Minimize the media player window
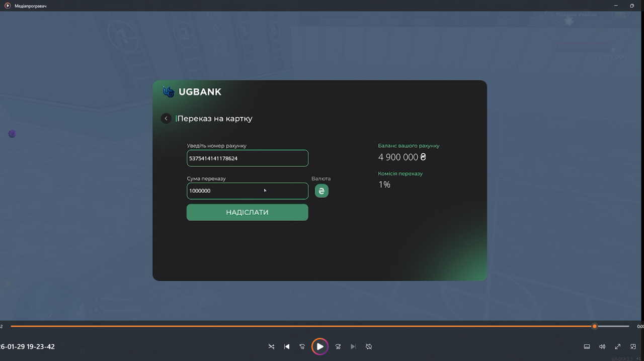Viewport: 644px width, 361px height. tap(616, 6)
